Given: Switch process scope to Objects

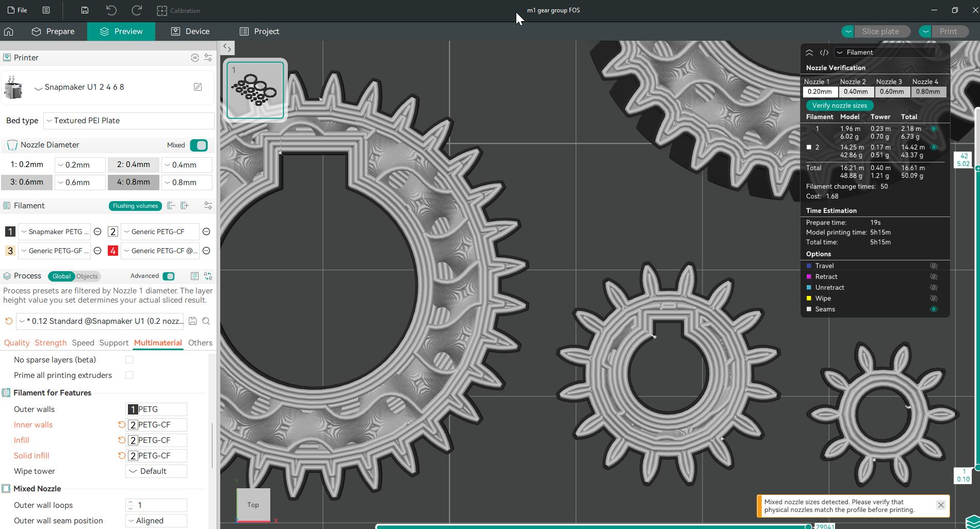Looking at the screenshot, I should tap(87, 276).
